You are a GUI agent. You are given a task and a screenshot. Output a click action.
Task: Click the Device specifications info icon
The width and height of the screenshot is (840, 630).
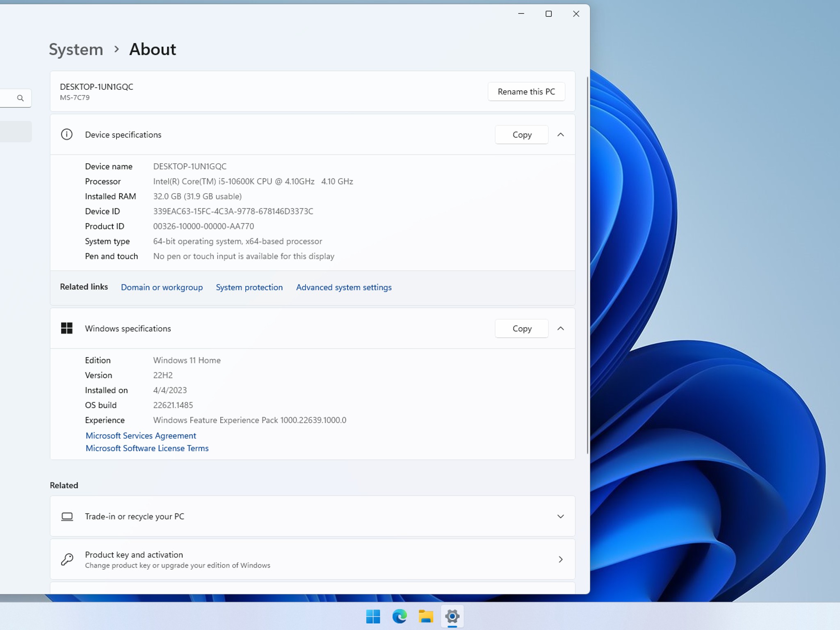click(x=67, y=135)
